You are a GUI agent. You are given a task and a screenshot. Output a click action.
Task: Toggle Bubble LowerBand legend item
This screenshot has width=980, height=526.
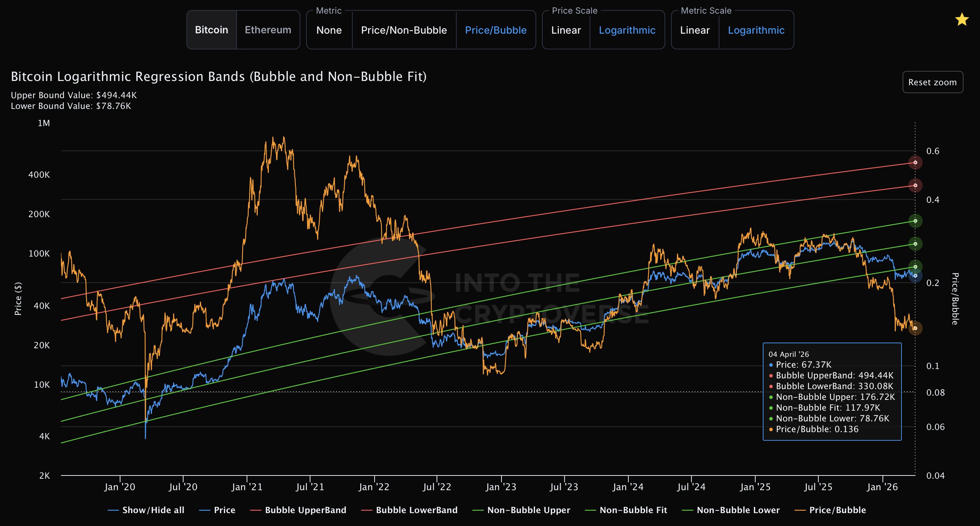coord(416,510)
